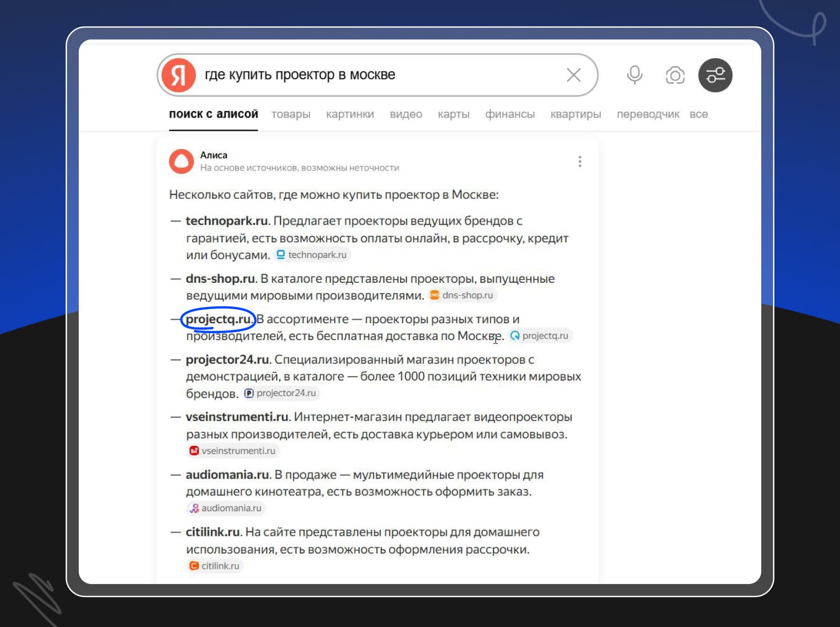Click the Alisa assistant avatar icon
The height and width of the screenshot is (627, 840).
click(181, 161)
